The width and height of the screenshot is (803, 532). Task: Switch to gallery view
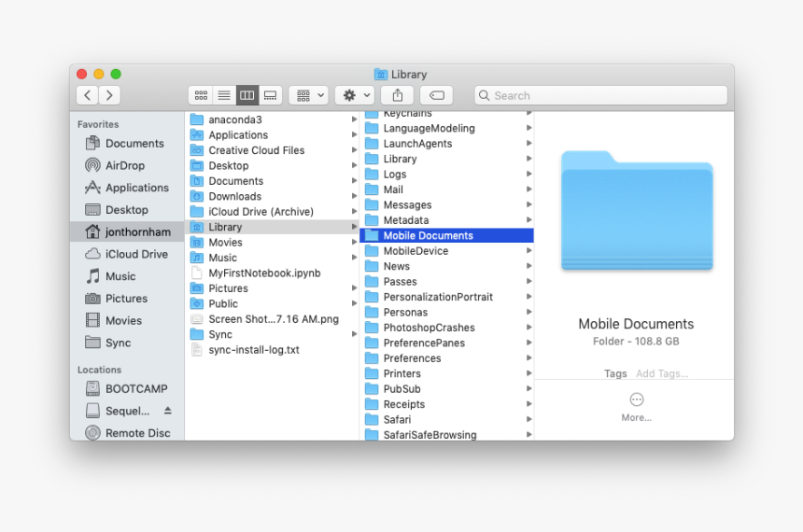[x=270, y=95]
